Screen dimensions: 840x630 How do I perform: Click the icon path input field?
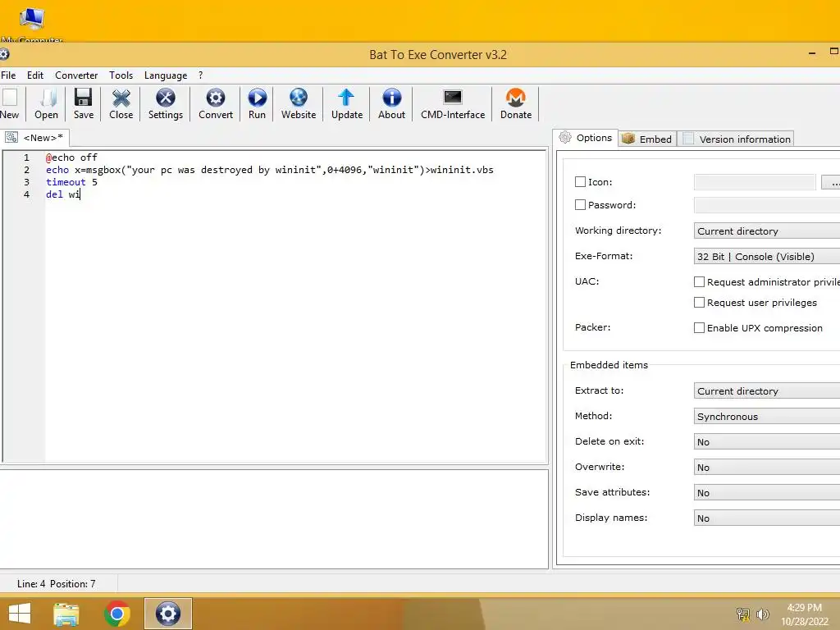pos(755,182)
